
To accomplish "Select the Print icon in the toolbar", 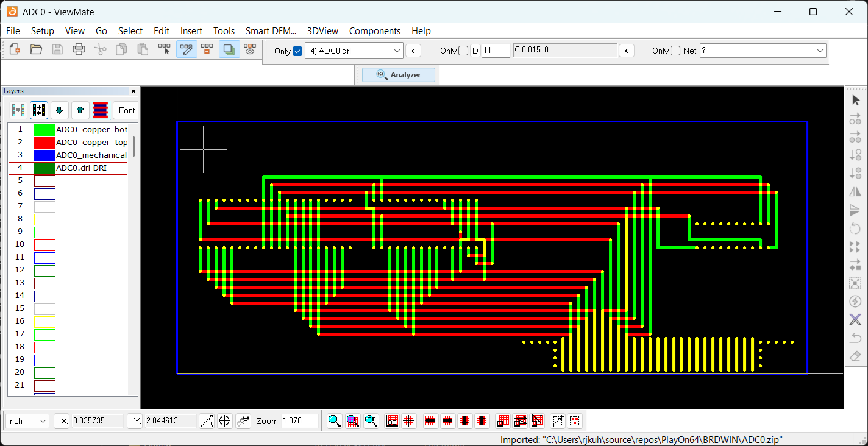I will 79,49.
